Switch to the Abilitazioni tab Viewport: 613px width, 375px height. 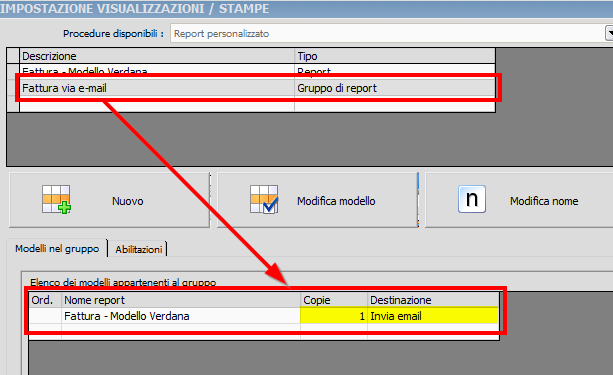138,249
